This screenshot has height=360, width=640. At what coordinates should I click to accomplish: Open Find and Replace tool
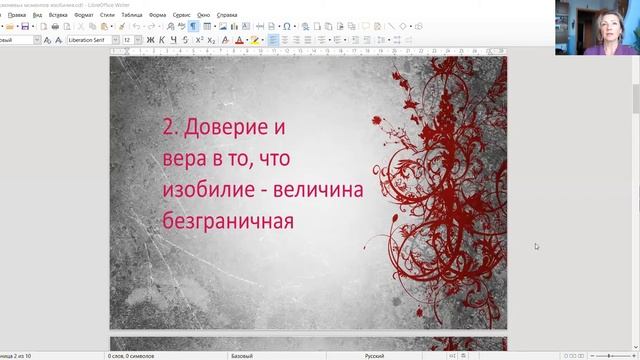pyautogui.click(x=171, y=27)
